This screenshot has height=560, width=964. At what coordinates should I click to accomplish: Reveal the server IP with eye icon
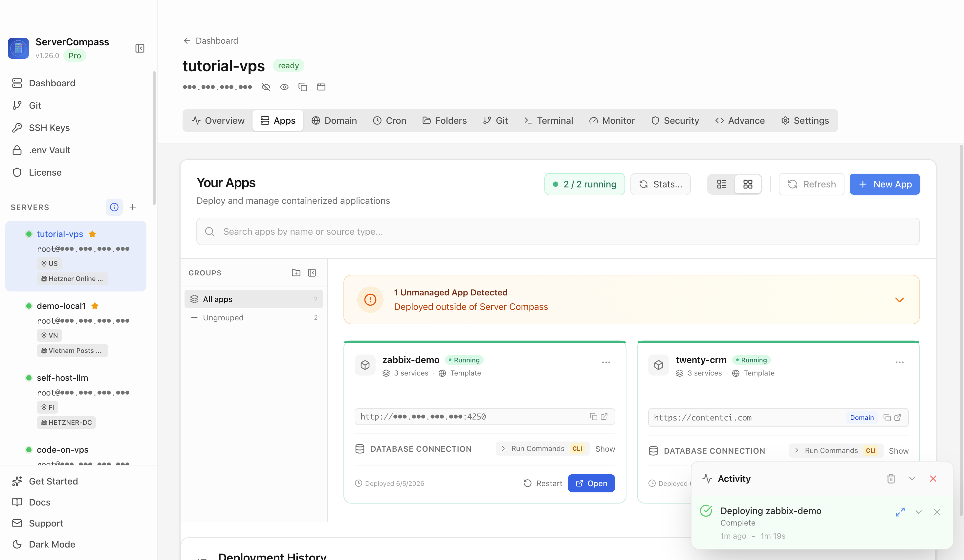click(x=284, y=87)
